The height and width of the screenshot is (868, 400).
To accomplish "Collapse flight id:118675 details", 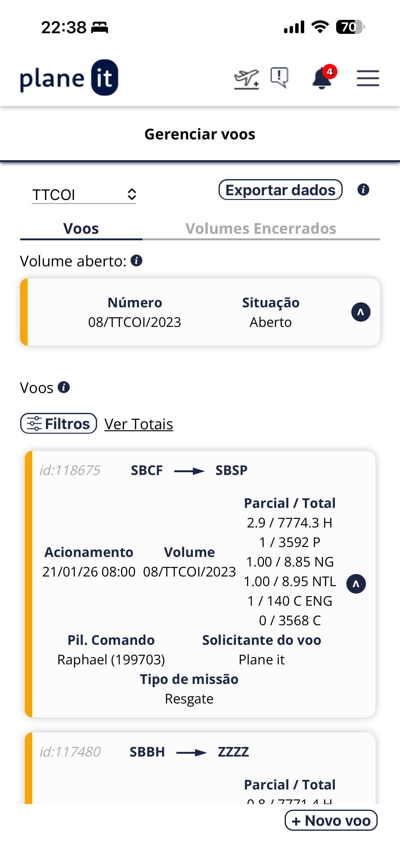I will (x=356, y=584).
